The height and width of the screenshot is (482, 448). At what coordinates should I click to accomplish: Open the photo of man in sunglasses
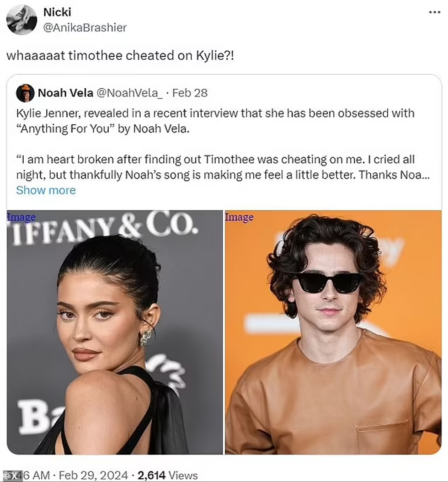tap(333, 332)
